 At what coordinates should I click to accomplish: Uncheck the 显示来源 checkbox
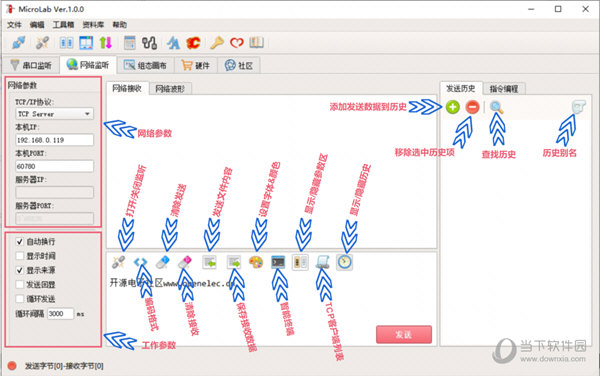tap(20, 270)
